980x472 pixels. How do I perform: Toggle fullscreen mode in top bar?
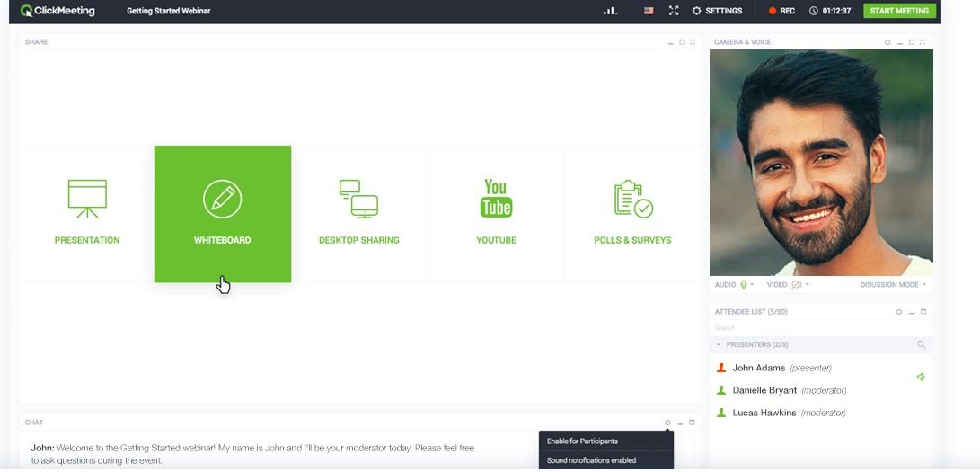[x=674, y=11]
